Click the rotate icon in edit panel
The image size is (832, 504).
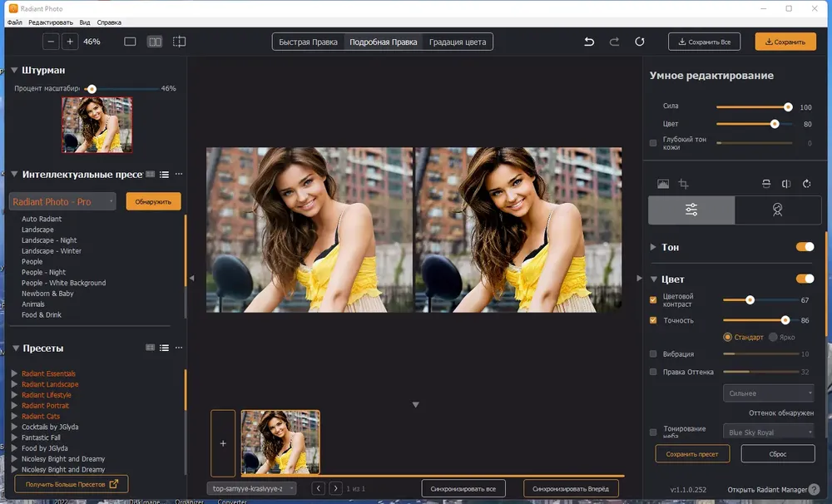806,184
